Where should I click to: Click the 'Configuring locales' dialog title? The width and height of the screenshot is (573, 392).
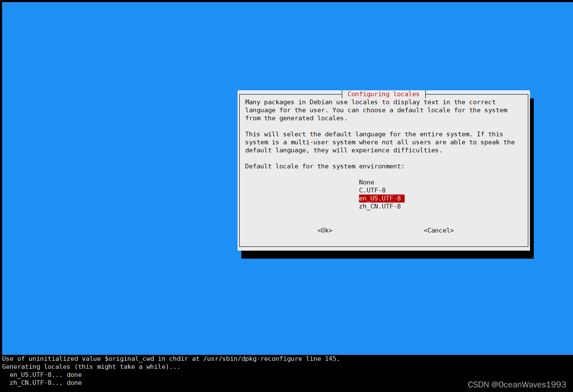pos(384,94)
